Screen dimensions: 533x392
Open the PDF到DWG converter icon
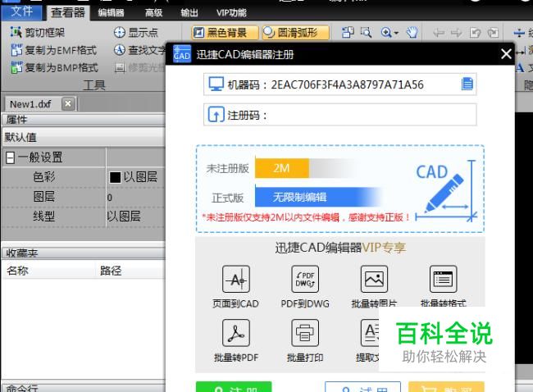[305, 279]
